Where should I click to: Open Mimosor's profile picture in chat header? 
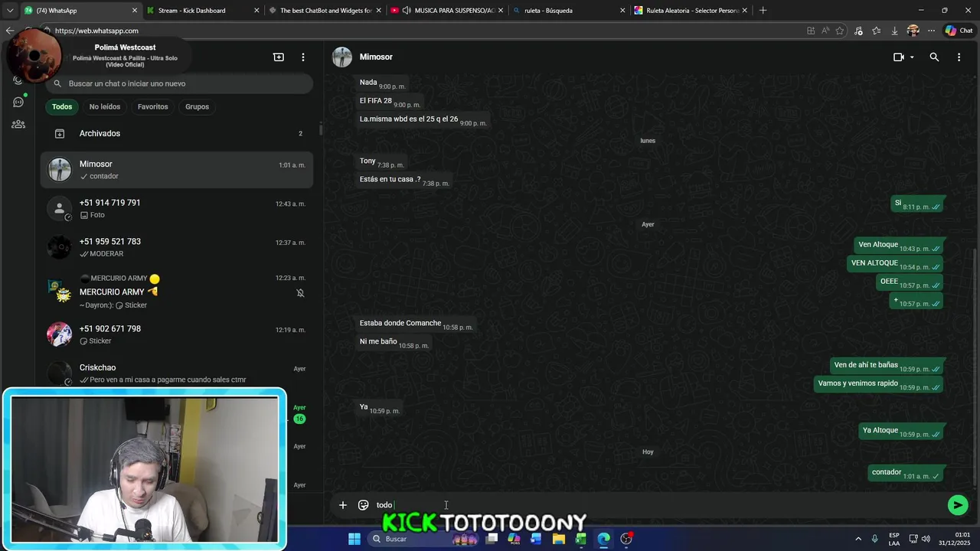342,57
